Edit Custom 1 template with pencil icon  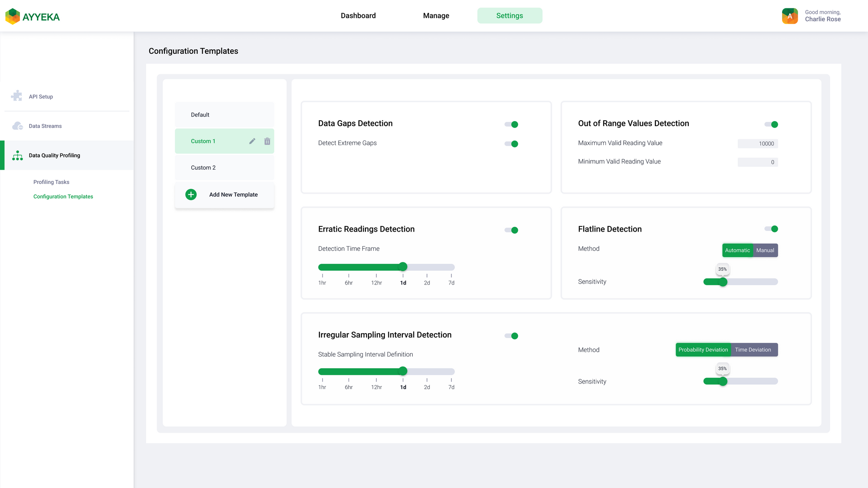[x=252, y=141]
